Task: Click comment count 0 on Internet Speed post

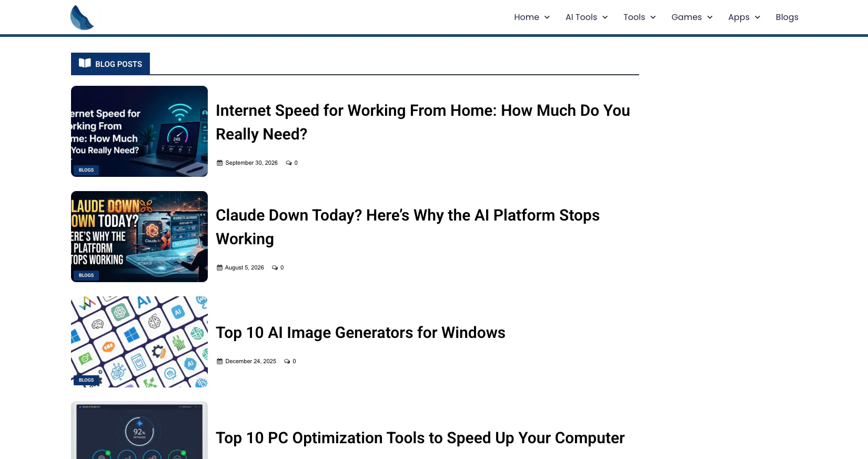Action: [296, 163]
